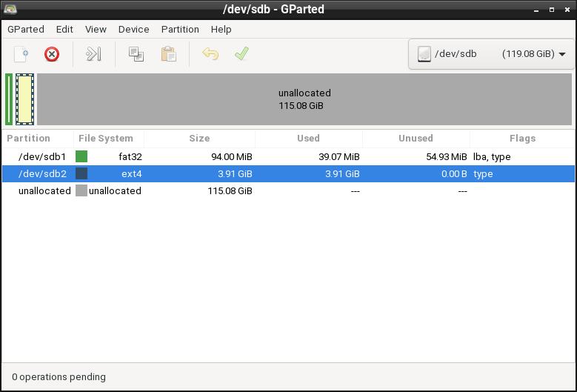Click the green Apply all operations checkmark
This screenshot has width=577, height=392.
point(241,54)
